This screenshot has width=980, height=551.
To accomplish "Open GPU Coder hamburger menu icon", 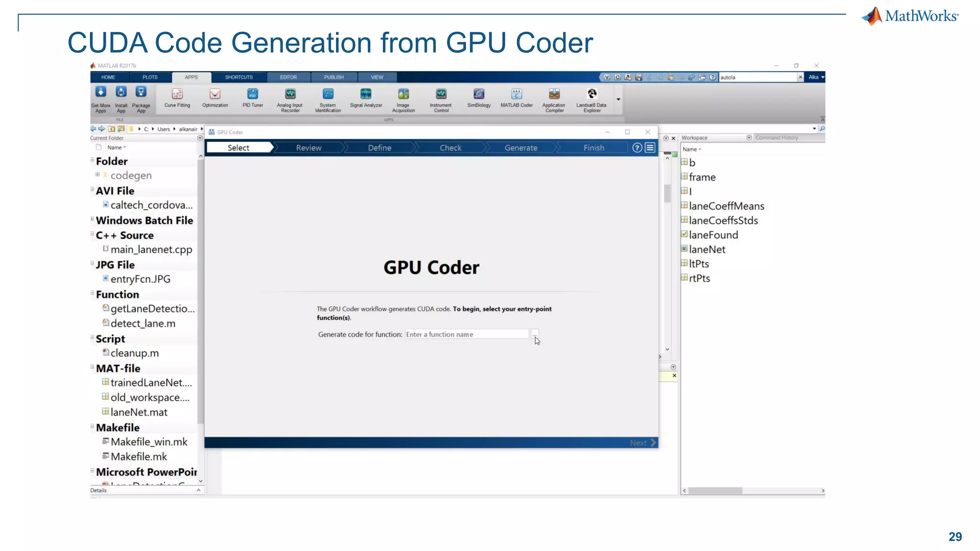I will [650, 148].
